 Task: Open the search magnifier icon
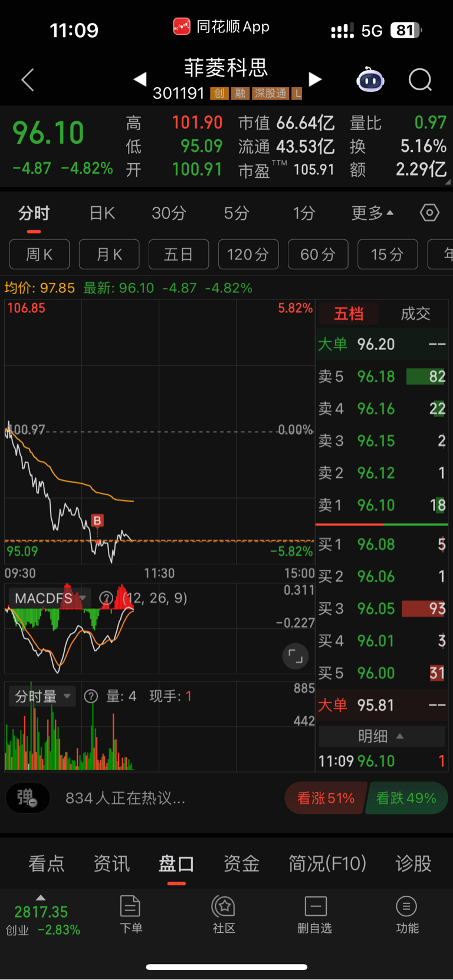pos(421,80)
